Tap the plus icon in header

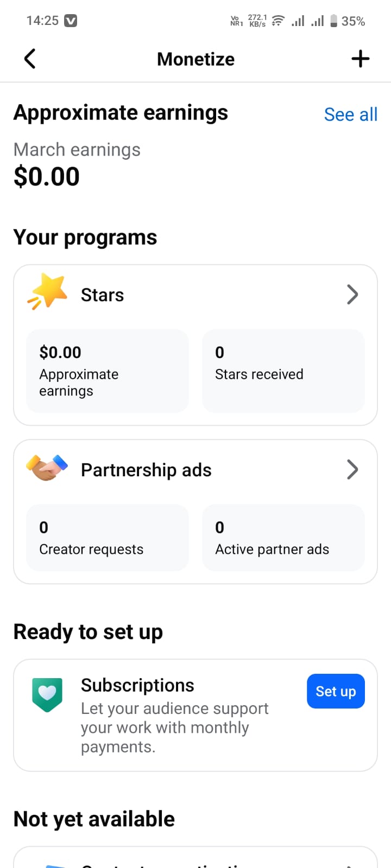coord(360,59)
